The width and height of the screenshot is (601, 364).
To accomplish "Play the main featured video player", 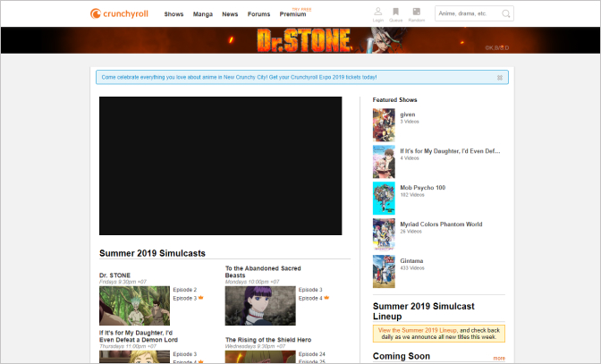I will [x=220, y=166].
